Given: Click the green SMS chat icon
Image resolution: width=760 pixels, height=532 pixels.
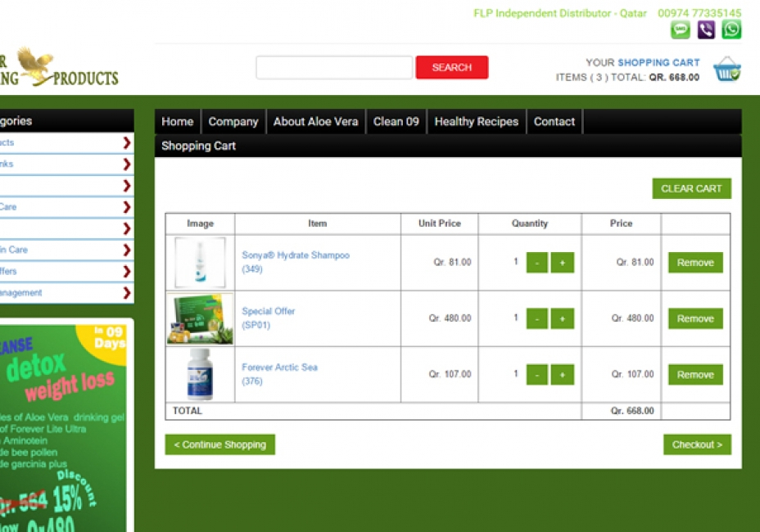Looking at the screenshot, I should pos(680,29).
